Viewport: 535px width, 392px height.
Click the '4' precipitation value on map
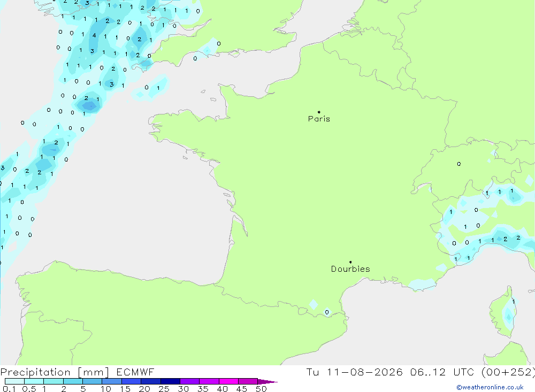[x=94, y=35]
